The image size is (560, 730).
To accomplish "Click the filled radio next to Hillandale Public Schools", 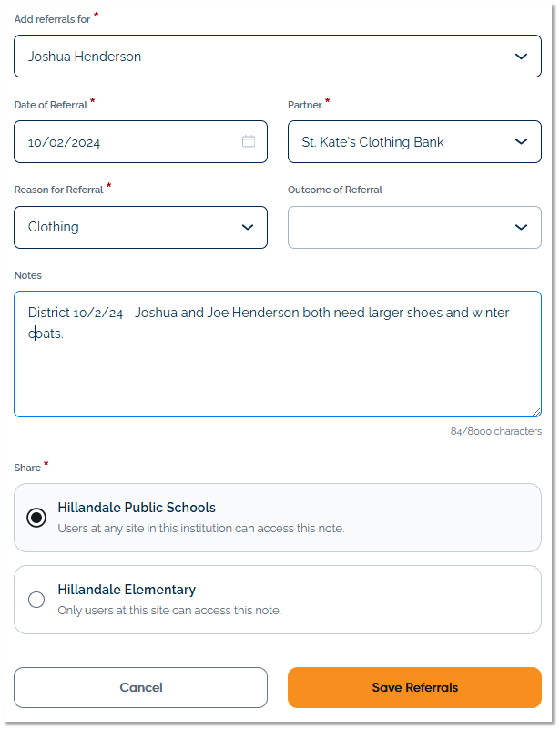I will (36, 517).
